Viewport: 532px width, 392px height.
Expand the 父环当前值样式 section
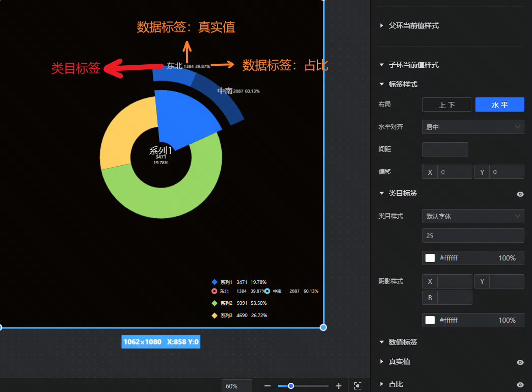point(382,25)
